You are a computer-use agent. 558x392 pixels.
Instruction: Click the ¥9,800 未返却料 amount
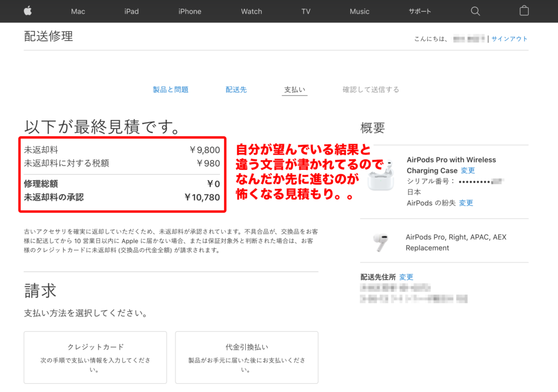(205, 150)
